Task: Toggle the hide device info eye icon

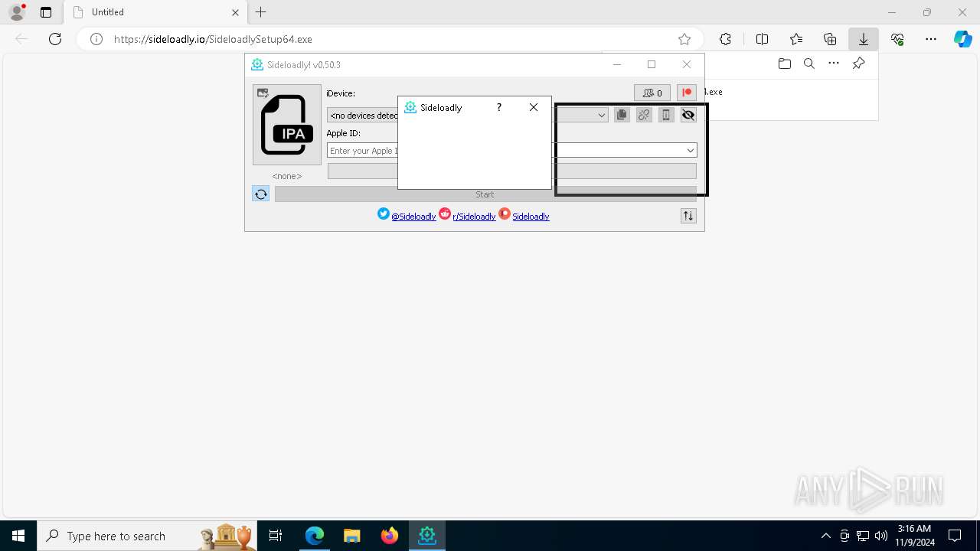Action: tap(688, 115)
